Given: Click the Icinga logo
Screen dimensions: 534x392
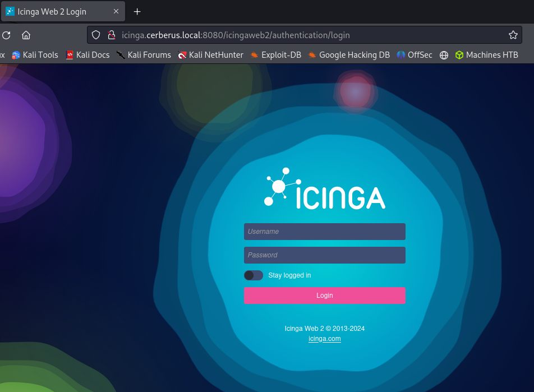Looking at the screenshot, I should click(x=325, y=188).
